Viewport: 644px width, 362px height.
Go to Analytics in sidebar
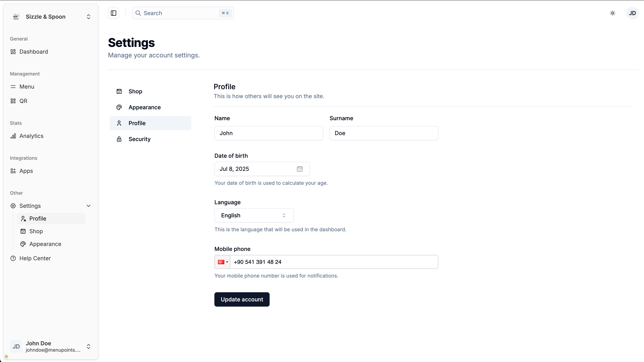point(31,136)
